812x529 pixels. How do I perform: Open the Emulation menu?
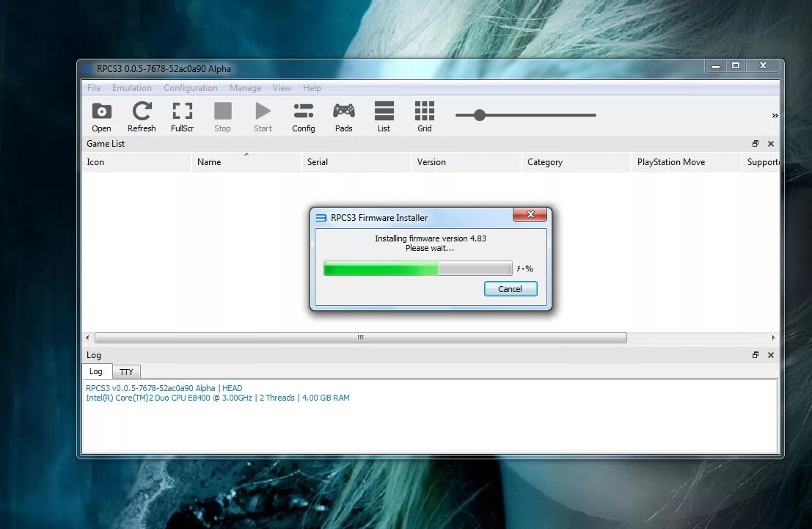pyautogui.click(x=132, y=87)
